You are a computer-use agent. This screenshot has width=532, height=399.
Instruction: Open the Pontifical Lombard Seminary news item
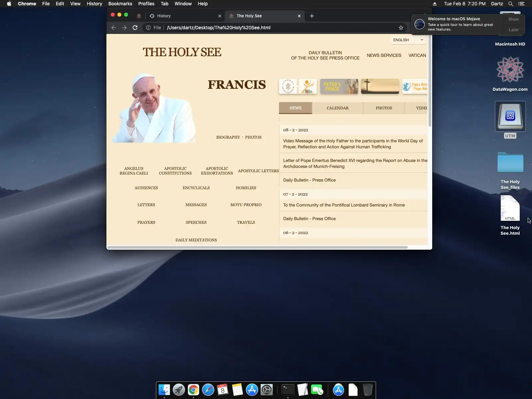[x=344, y=205]
